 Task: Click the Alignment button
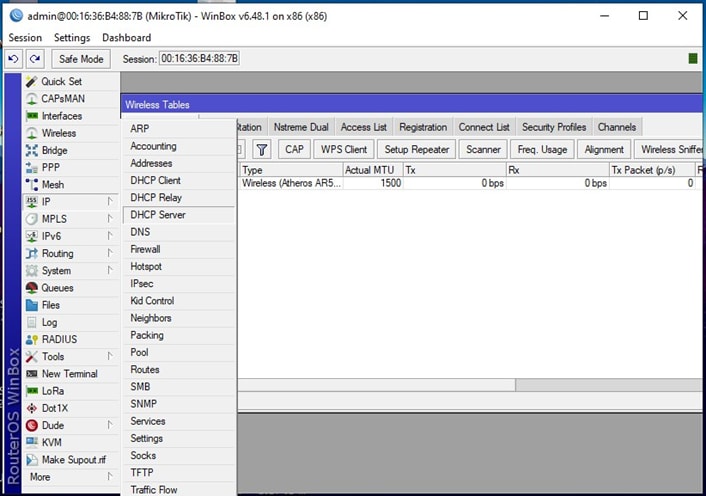(x=604, y=149)
